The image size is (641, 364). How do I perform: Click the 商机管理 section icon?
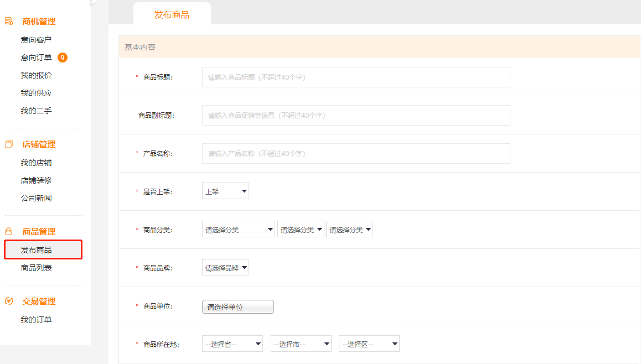(x=9, y=22)
